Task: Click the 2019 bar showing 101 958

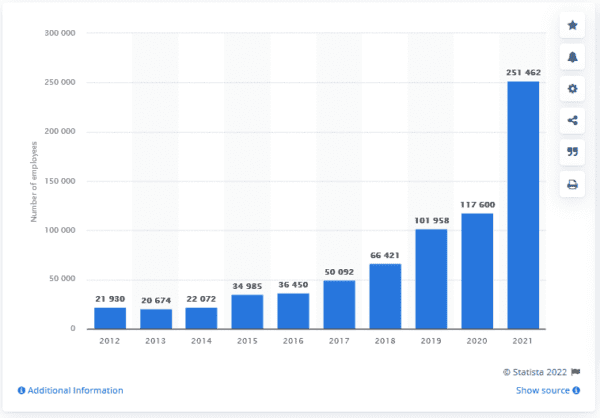Action: pyautogui.click(x=431, y=279)
